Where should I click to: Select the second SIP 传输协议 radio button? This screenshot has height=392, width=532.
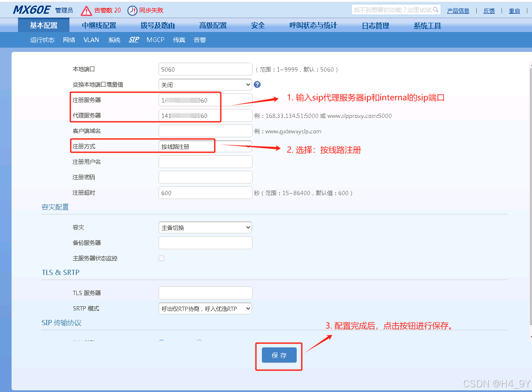point(198,341)
